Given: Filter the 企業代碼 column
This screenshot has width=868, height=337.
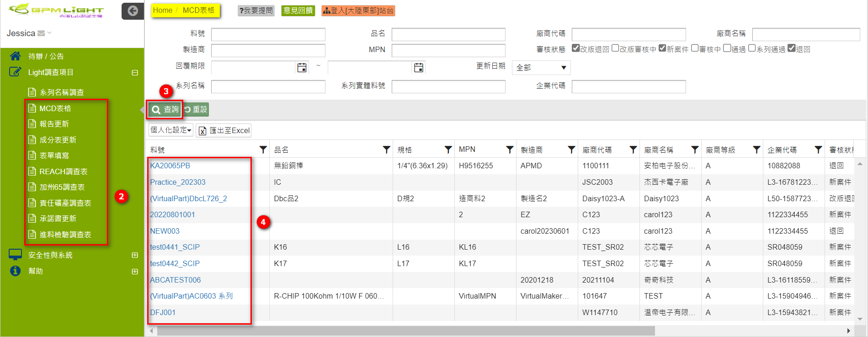Looking at the screenshot, I should (819, 150).
